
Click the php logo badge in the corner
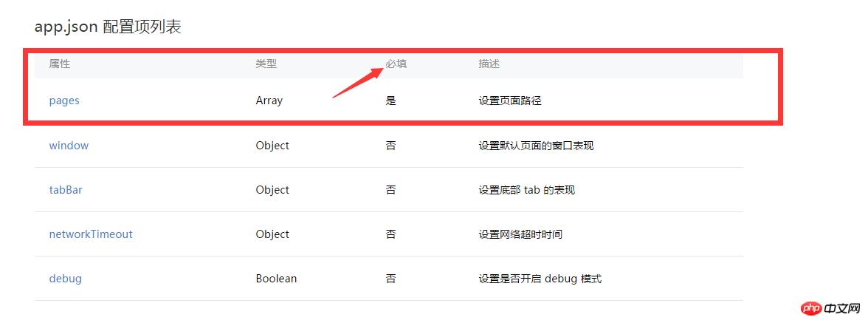(811, 307)
